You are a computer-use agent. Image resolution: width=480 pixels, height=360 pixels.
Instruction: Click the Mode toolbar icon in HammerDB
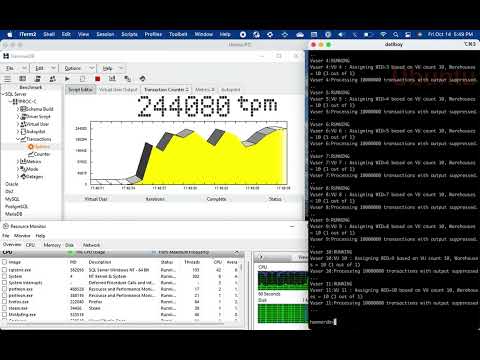(x=127, y=79)
